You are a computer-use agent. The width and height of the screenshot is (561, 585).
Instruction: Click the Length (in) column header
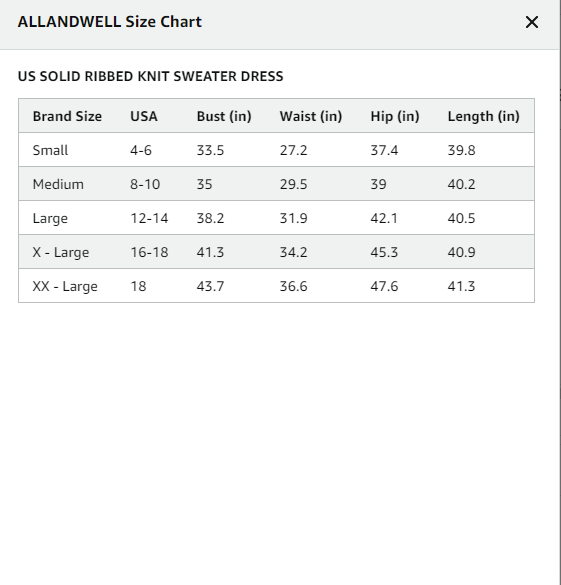click(483, 116)
